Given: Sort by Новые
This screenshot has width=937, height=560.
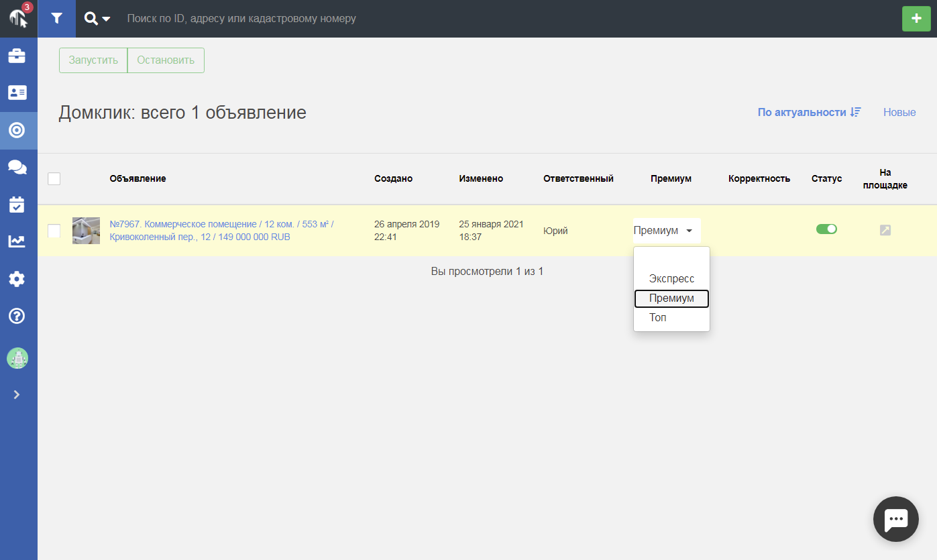Looking at the screenshot, I should (899, 113).
